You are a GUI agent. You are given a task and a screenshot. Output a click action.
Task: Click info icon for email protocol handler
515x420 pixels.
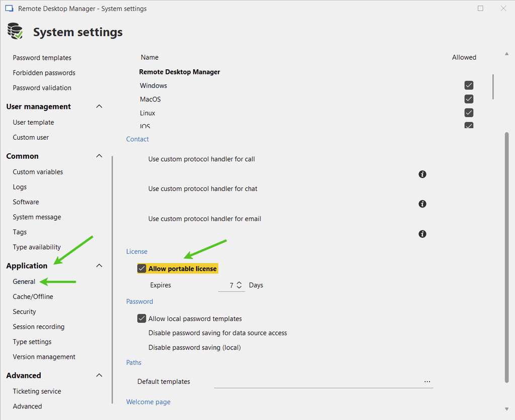tap(422, 234)
